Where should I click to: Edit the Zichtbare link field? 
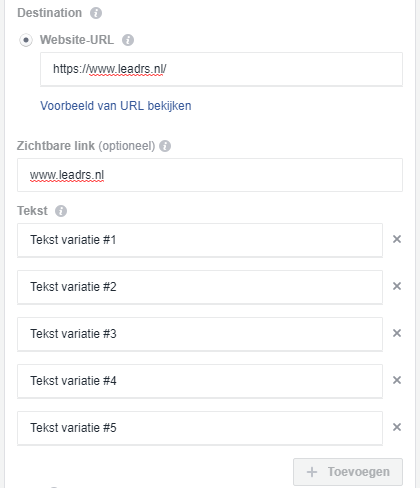pos(210,175)
